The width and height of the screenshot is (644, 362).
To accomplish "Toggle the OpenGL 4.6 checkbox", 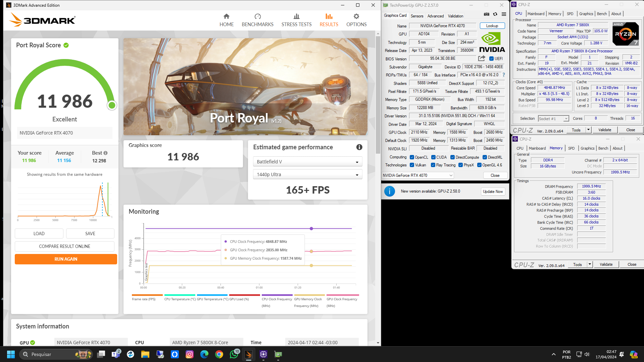I will coord(479,165).
